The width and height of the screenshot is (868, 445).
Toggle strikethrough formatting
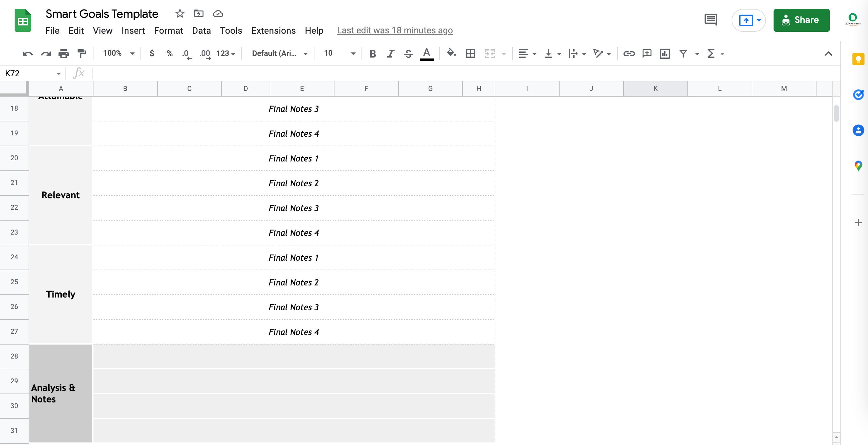tap(408, 53)
